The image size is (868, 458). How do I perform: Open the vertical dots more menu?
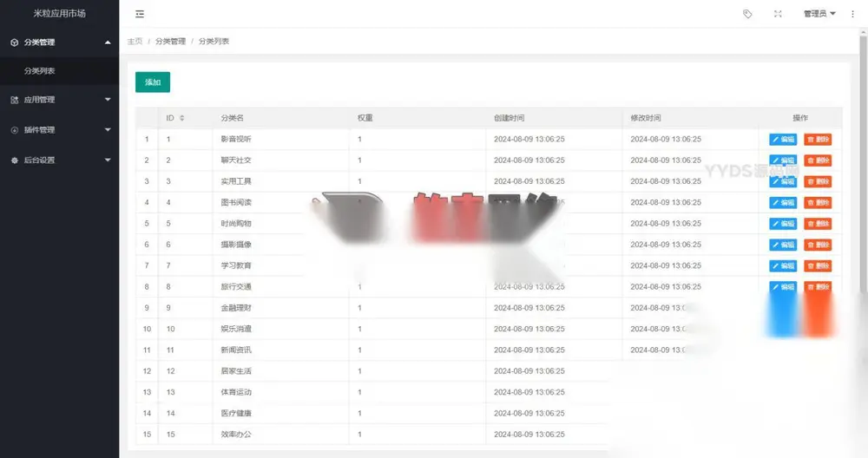coord(852,14)
